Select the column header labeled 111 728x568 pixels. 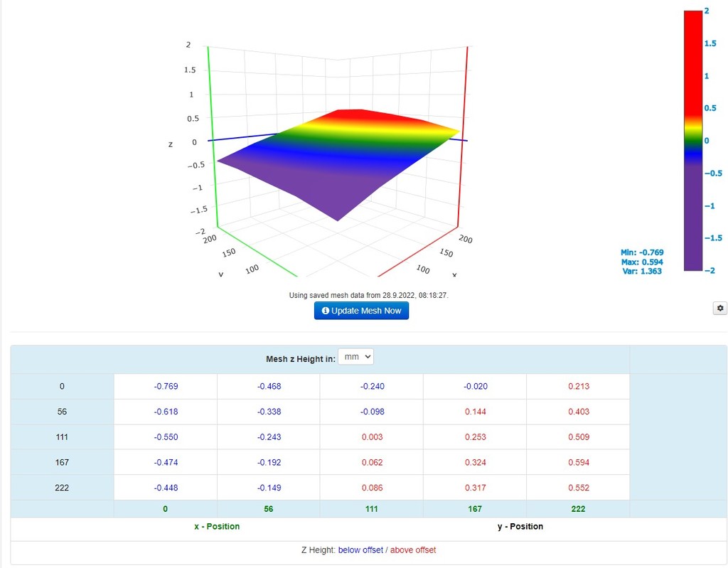(x=370, y=508)
